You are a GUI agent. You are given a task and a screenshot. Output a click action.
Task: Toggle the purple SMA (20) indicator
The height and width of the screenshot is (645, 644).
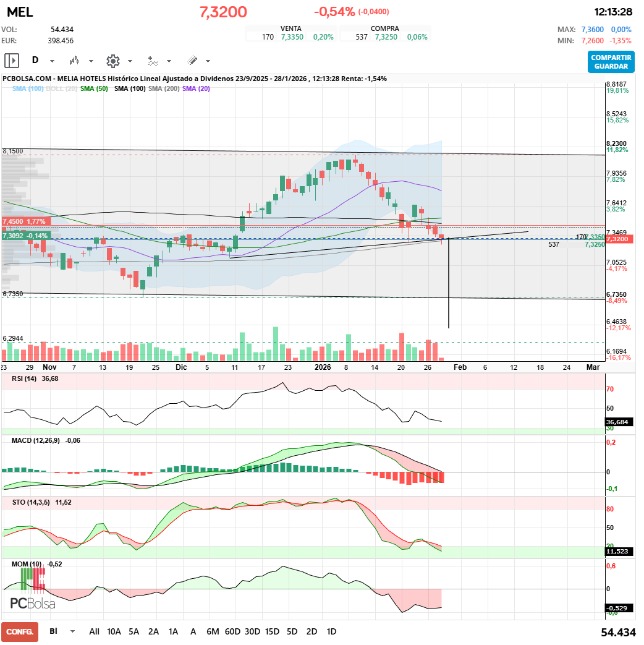pos(196,89)
